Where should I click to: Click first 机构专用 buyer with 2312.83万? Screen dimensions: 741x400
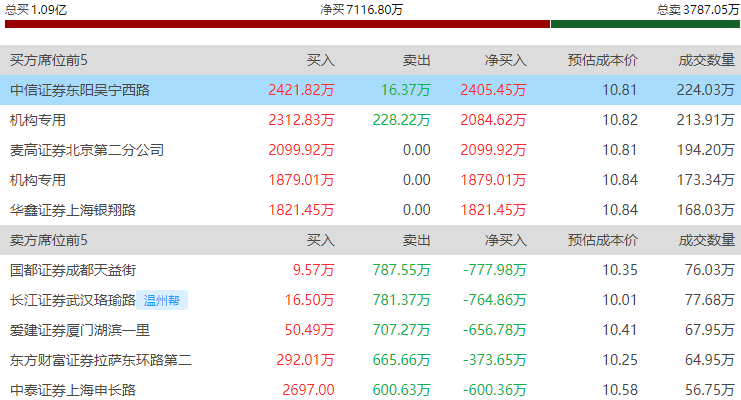[38, 120]
